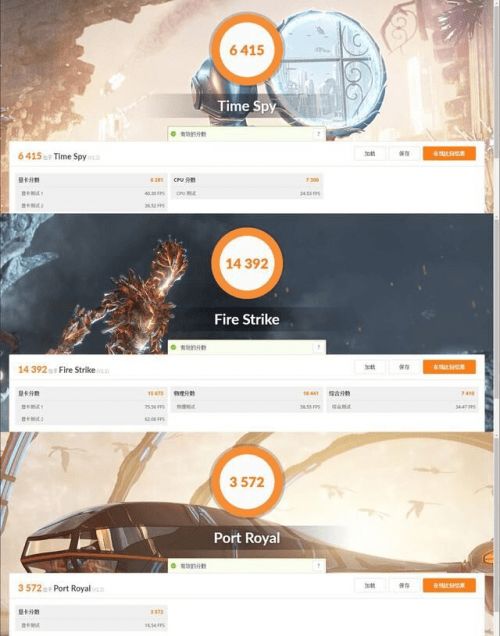Click the 保存 button in the Fire Strike row
Image resolution: width=500 pixels, height=636 pixels.
click(404, 367)
